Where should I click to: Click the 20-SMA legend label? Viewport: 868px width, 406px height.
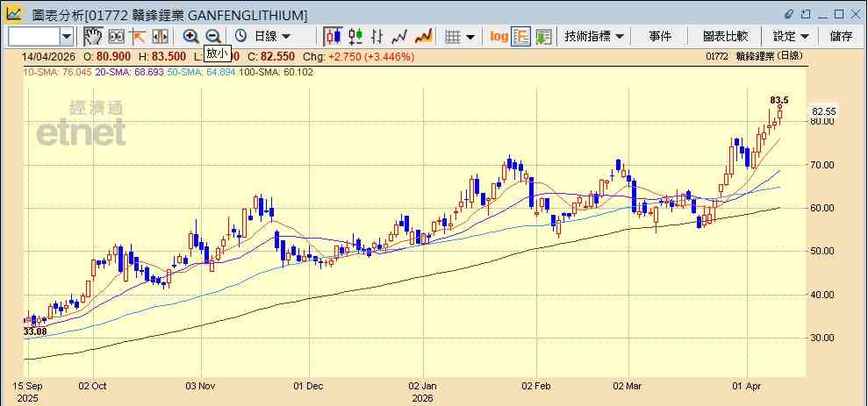[128, 72]
